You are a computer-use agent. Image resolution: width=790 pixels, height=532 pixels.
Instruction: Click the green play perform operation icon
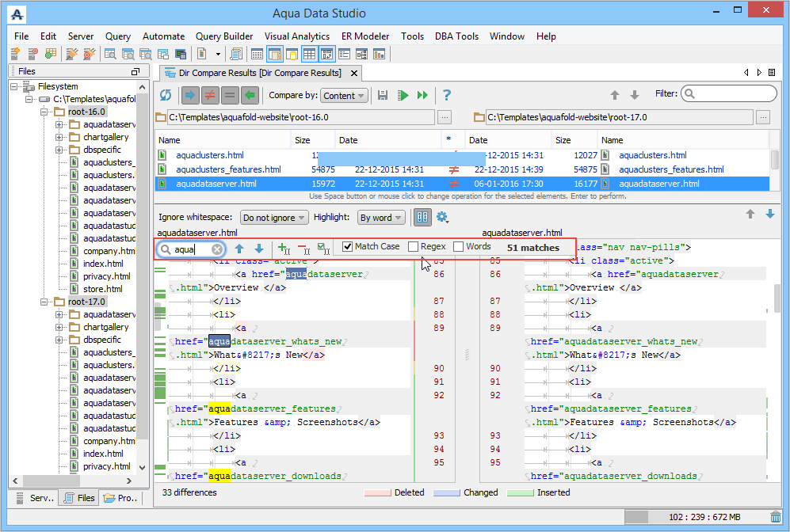pyautogui.click(x=403, y=95)
